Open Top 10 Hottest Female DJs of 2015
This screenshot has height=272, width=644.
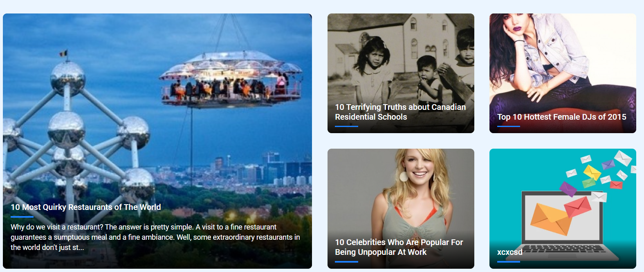[x=562, y=117]
